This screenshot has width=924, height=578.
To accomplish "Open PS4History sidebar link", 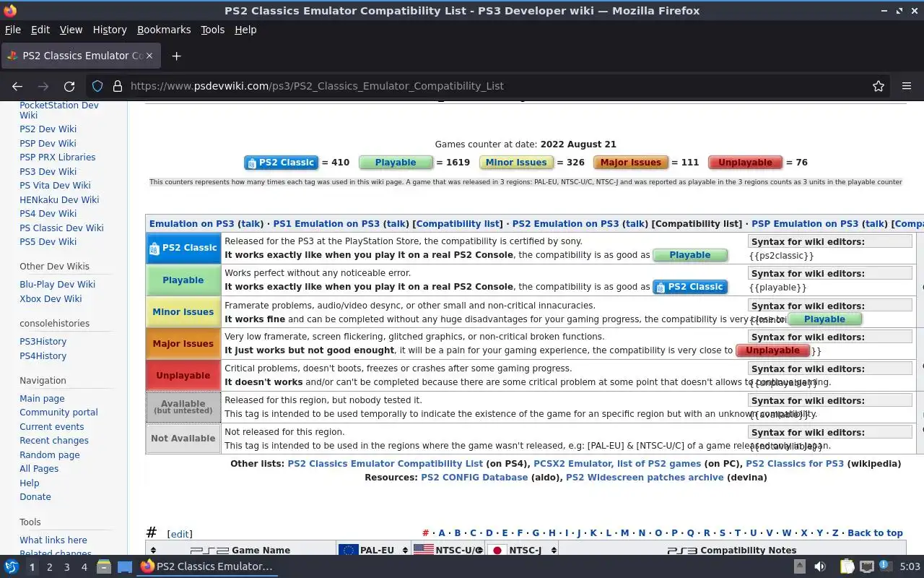I will [43, 356].
